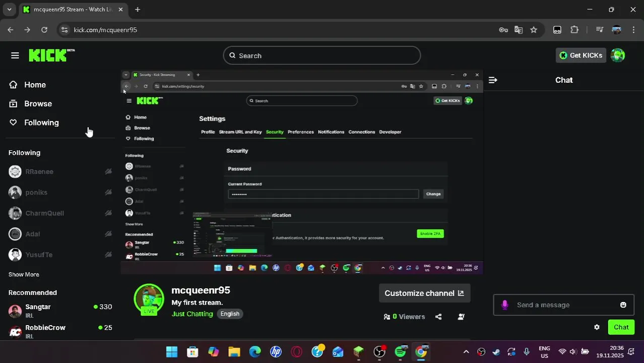Open ENG US language switcher
This screenshot has height=363, width=644.
click(x=544, y=351)
